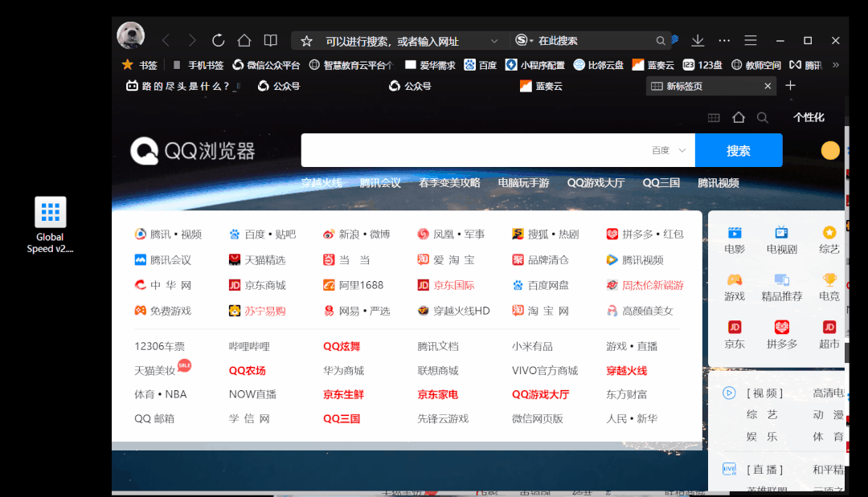The image size is (868, 497).
Task: Go to the home page icon in toolbar
Action: 244,40
